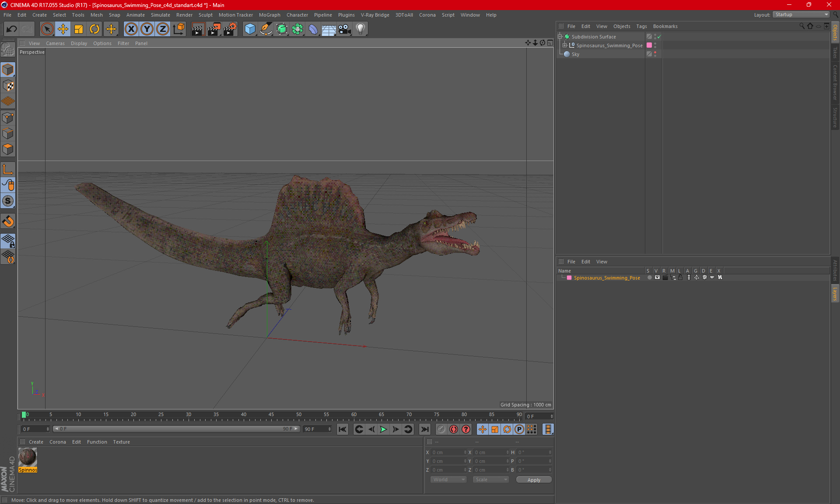This screenshot has height=504, width=840.
Task: Select the Spinosaurus material thumbnail
Action: tap(28, 457)
